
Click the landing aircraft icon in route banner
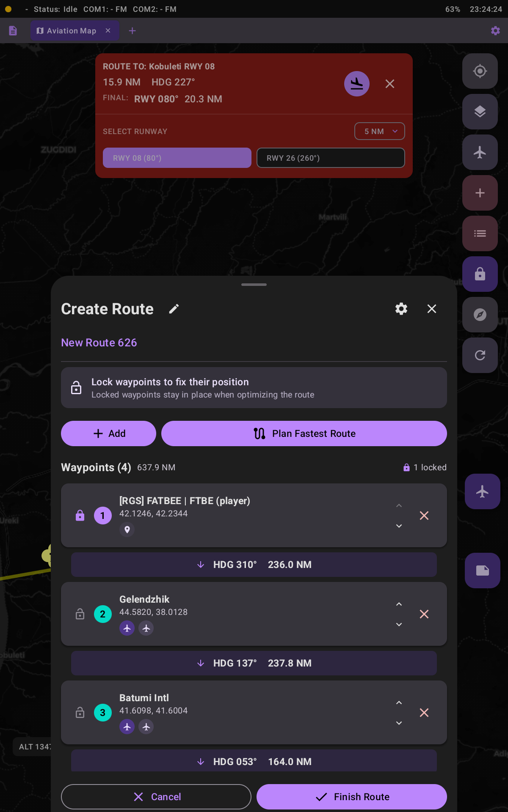(x=356, y=84)
